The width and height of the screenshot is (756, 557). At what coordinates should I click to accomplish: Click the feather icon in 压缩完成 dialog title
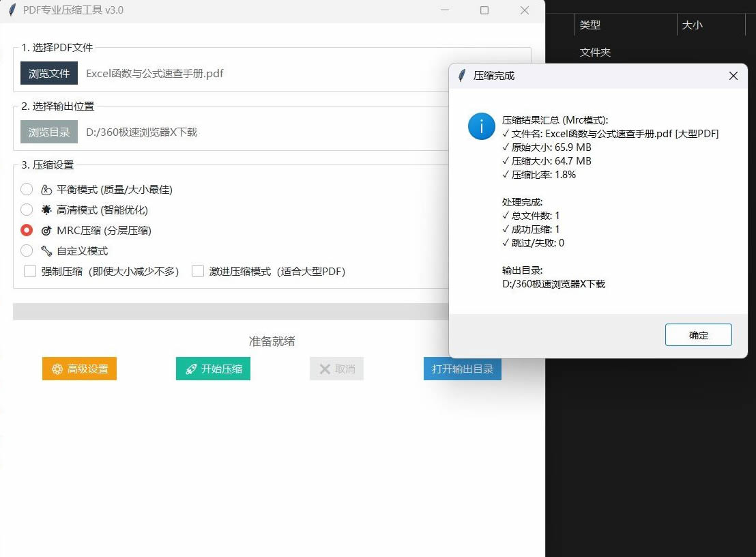[462, 76]
